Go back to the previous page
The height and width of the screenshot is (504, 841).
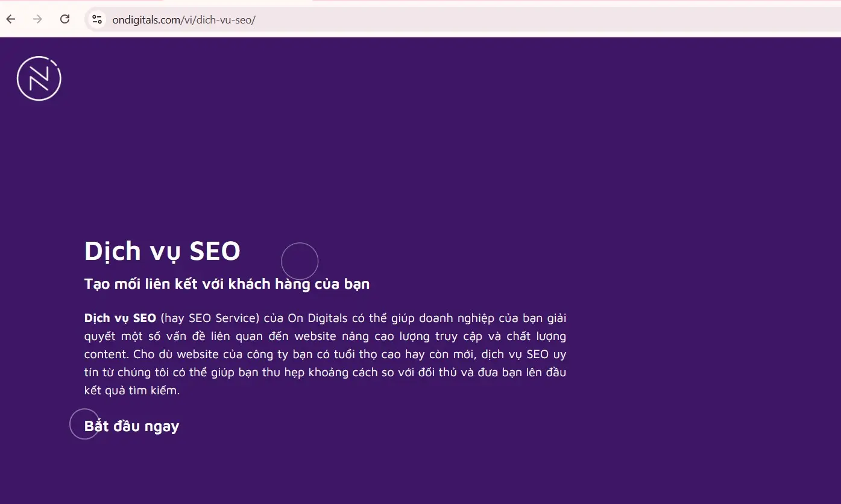pos(10,19)
